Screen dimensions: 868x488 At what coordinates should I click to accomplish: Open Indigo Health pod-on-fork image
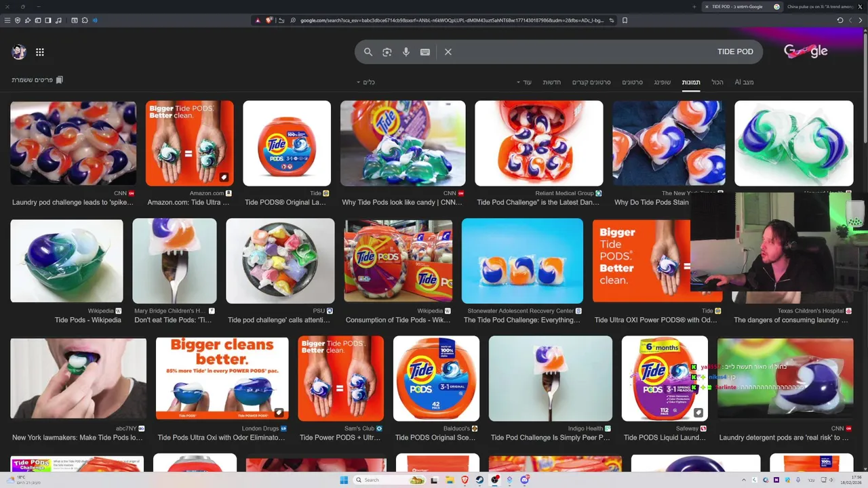pyautogui.click(x=551, y=378)
